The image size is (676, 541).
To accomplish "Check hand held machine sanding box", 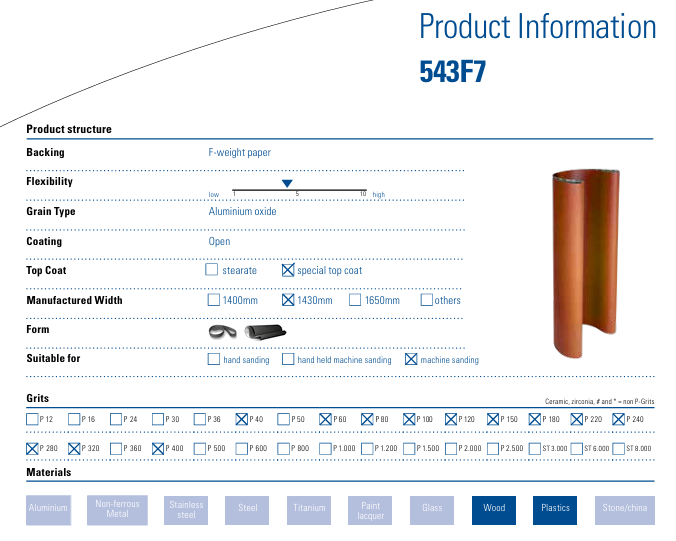I will [288, 359].
